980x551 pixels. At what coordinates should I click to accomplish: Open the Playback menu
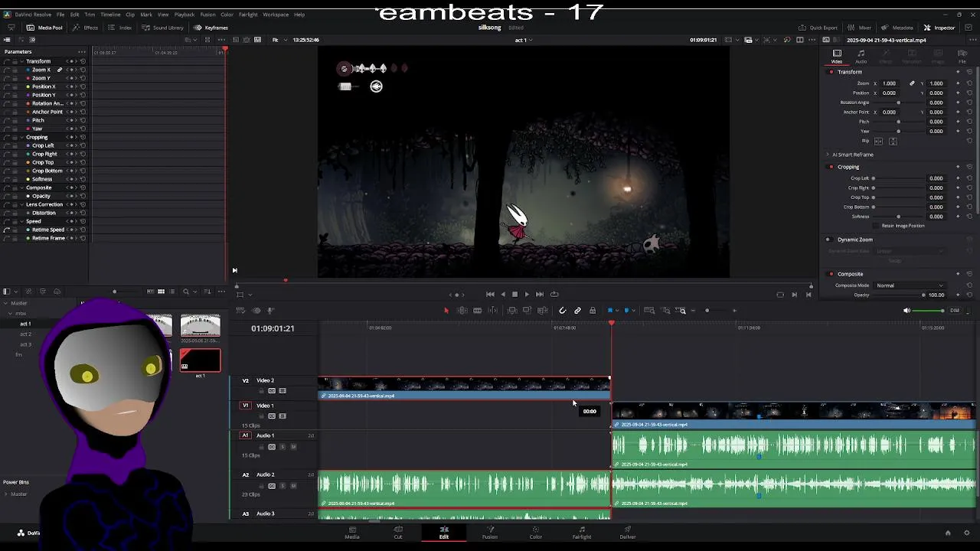click(185, 15)
